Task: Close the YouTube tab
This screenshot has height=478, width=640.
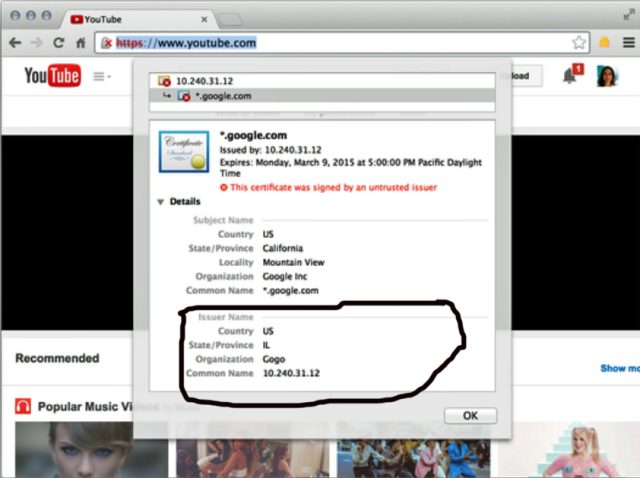Action: pyautogui.click(x=204, y=19)
